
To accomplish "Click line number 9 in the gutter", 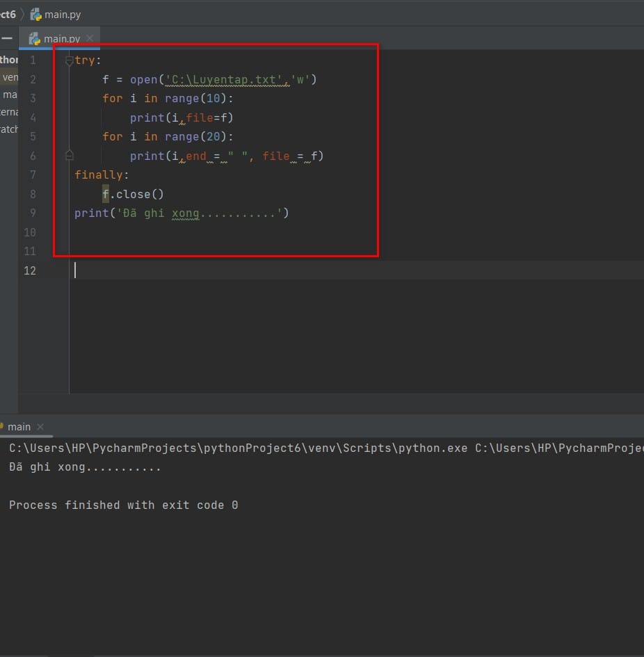I will click(33, 213).
